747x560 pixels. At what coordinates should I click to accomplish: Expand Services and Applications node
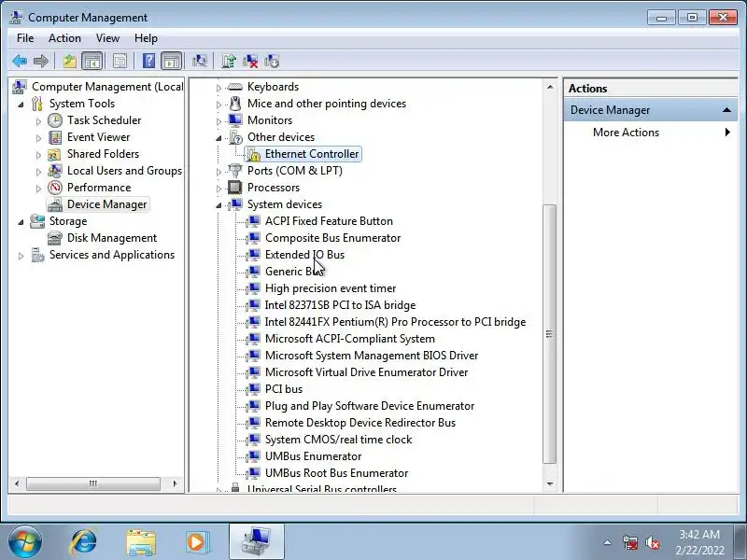21,256
